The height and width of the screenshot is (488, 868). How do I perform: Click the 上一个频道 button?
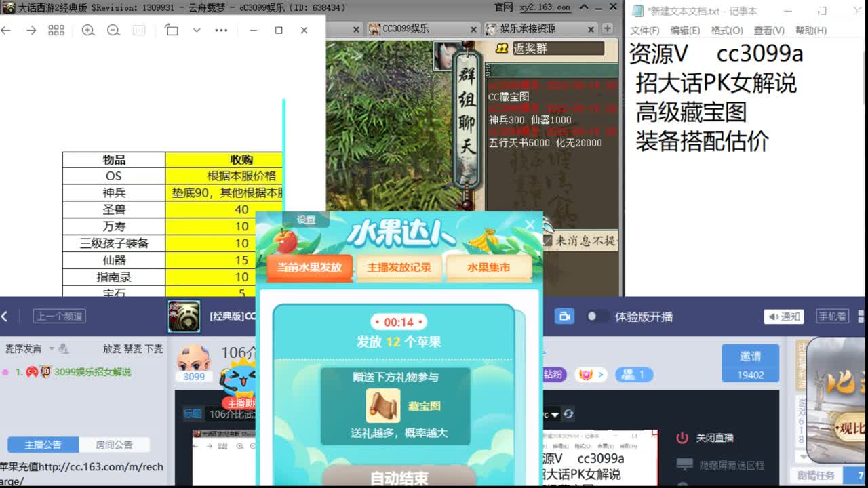60,317
